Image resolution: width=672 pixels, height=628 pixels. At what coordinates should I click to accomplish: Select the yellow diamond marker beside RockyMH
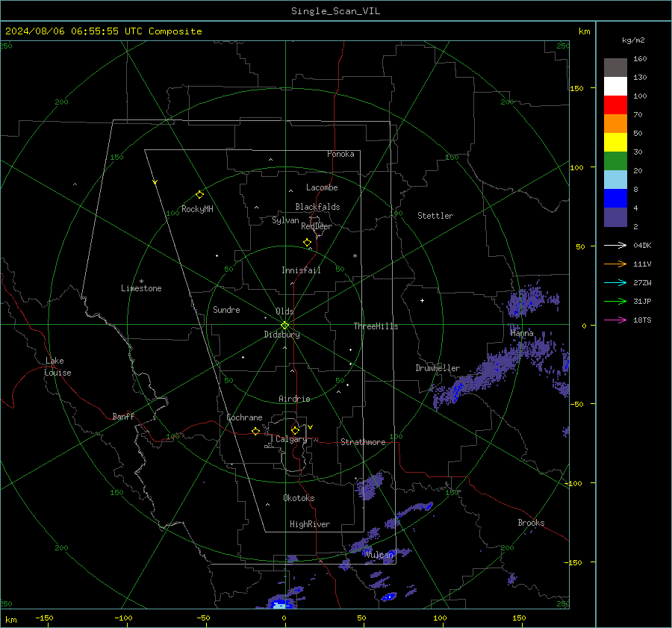pyautogui.click(x=199, y=195)
